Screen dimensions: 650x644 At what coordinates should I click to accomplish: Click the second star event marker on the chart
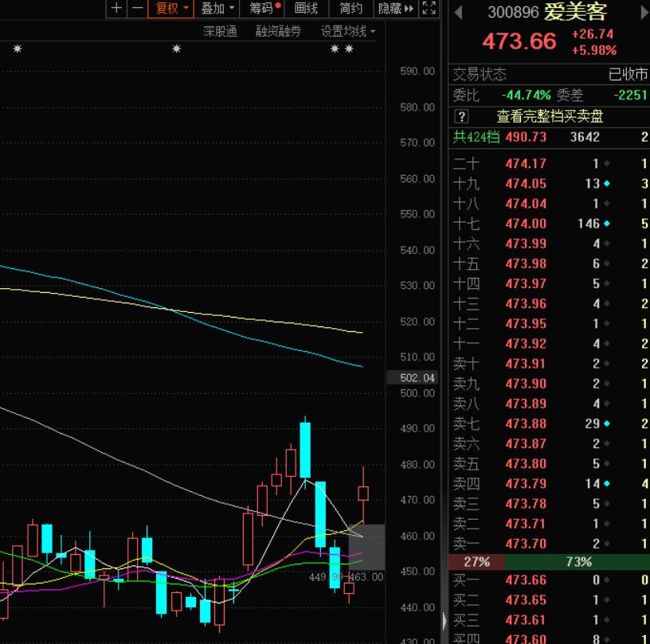coord(177,49)
